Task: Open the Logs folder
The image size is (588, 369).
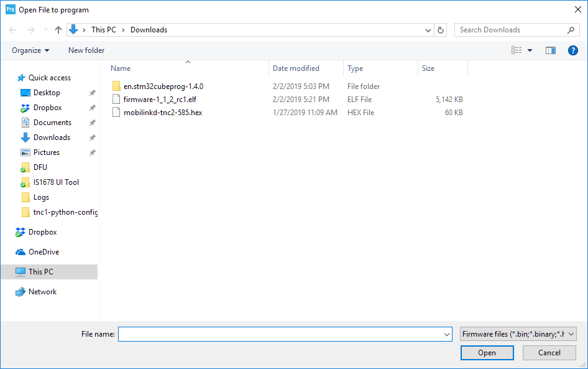Action: point(41,197)
